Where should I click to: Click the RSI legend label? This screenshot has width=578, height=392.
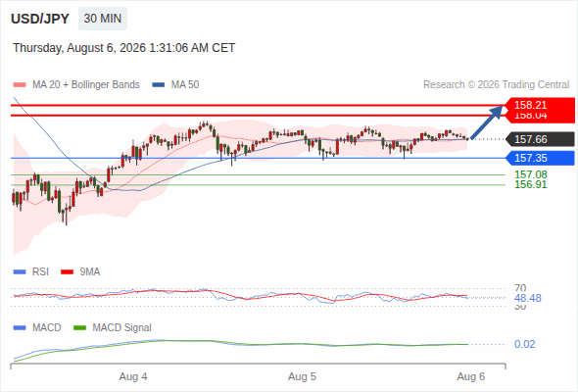pos(40,272)
